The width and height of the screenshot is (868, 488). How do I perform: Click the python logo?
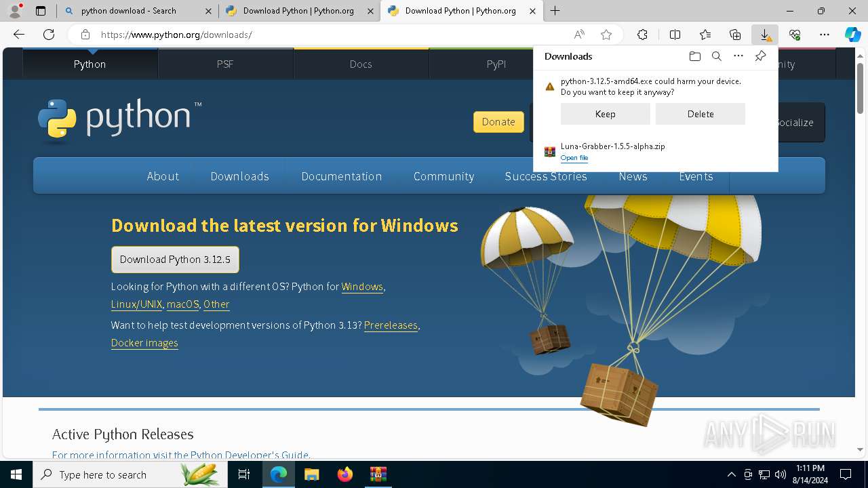(119, 120)
